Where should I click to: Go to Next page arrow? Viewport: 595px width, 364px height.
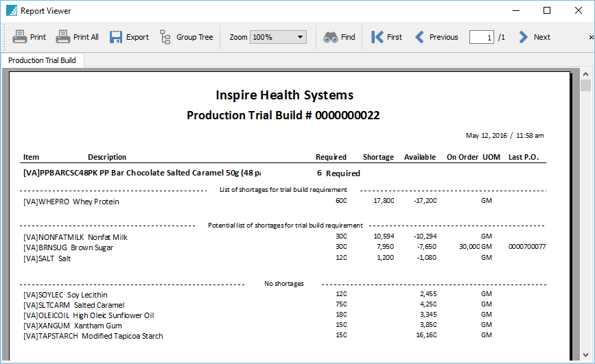[524, 37]
